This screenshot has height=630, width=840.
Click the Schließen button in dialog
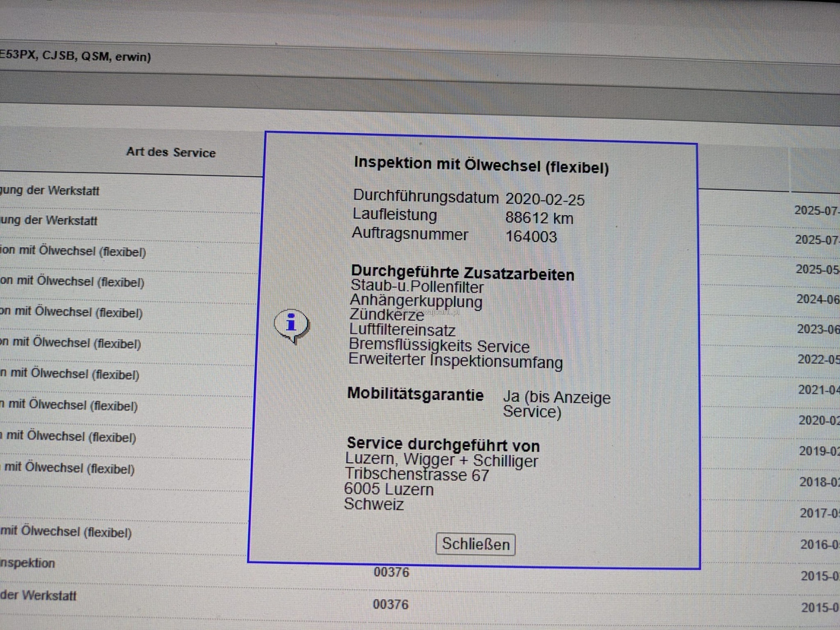tap(475, 544)
